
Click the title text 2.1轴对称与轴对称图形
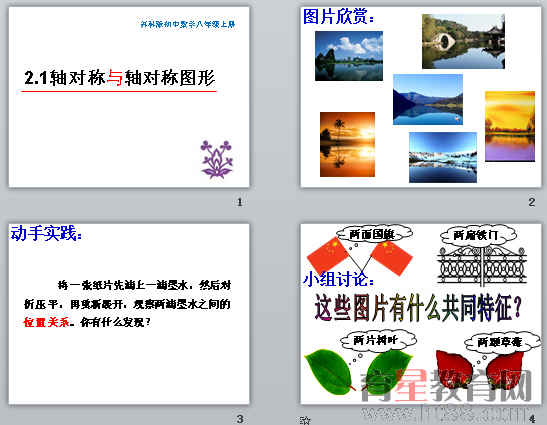tap(119, 77)
